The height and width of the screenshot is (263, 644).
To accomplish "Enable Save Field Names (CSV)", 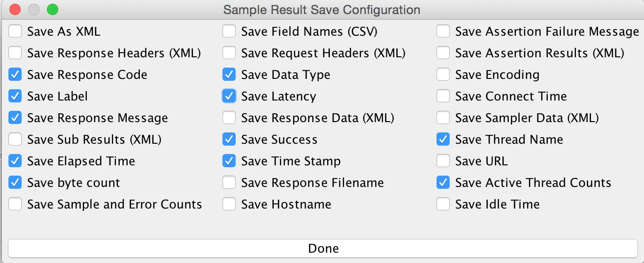I will pos(229,31).
